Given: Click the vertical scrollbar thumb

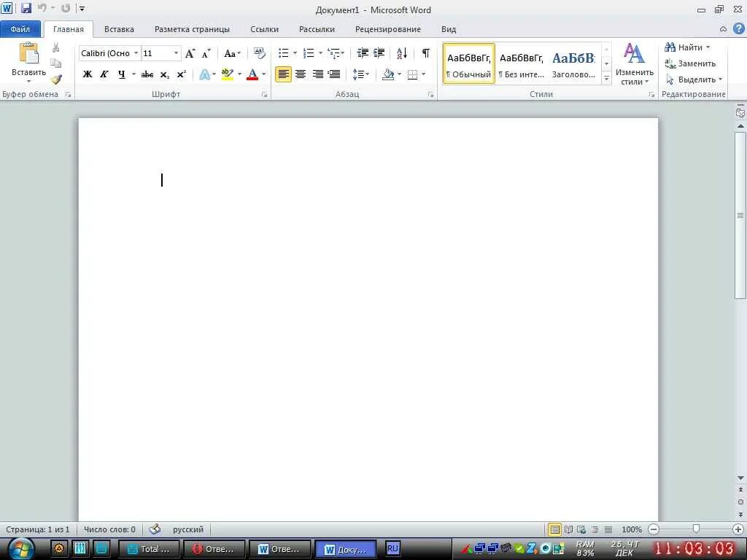Looking at the screenshot, I should click(740, 214).
